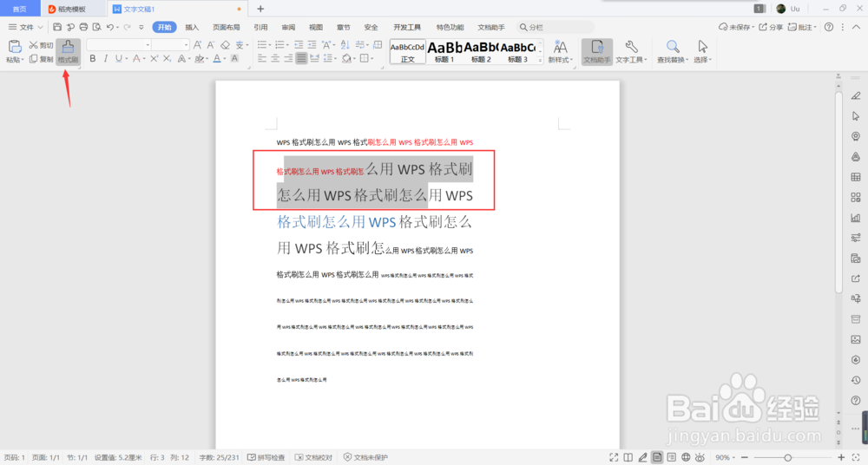Apply the 正文 body text style

pyautogui.click(x=407, y=52)
